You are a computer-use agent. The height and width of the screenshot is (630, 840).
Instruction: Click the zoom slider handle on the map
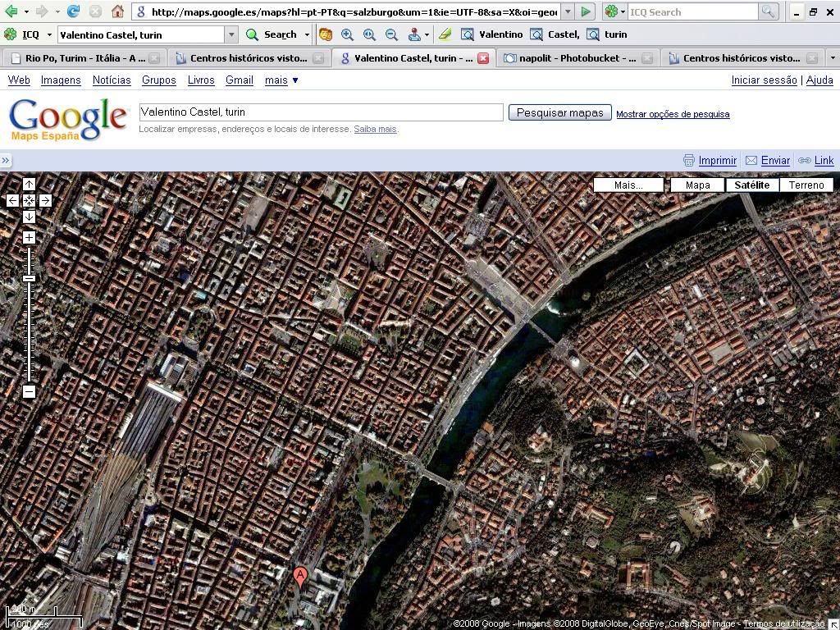pyautogui.click(x=29, y=279)
